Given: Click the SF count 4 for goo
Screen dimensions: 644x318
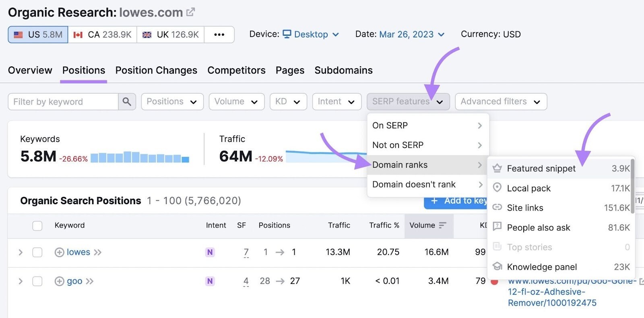Looking at the screenshot, I should [246, 281].
